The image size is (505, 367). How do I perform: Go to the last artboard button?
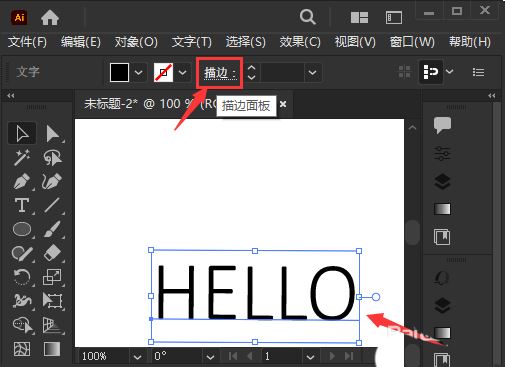[x=349, y=356]
